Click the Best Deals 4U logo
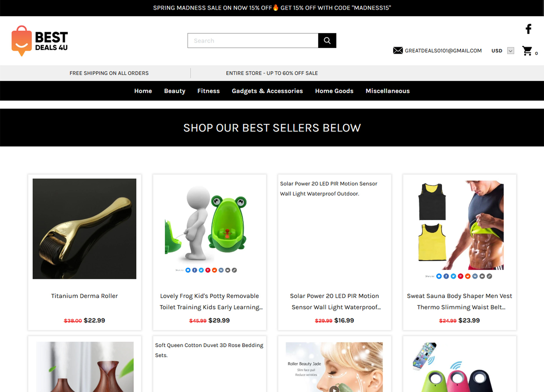 [40, 41]
